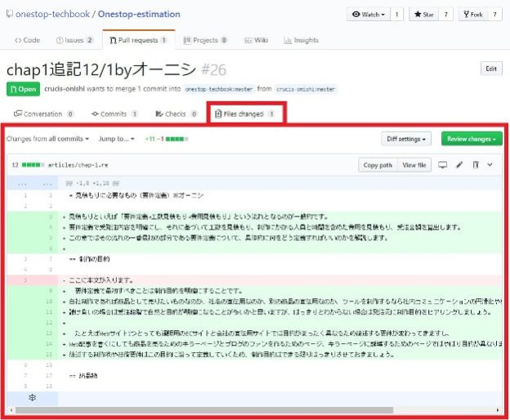
Task: Open the Wiki tab
Action: (257, 40)
